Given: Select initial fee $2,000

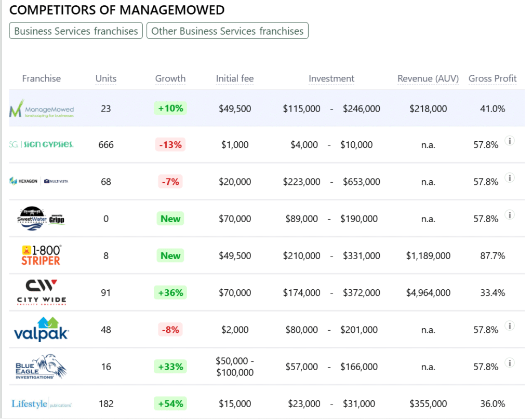Looking at the screenshot, I should (235, 330).
